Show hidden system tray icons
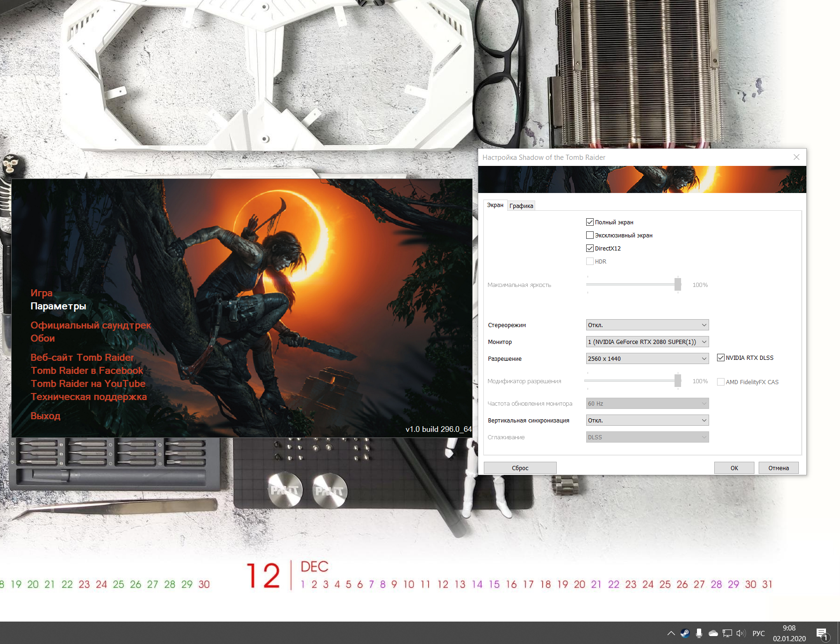This screenshot has width=840, height=644. click(671, 633)
